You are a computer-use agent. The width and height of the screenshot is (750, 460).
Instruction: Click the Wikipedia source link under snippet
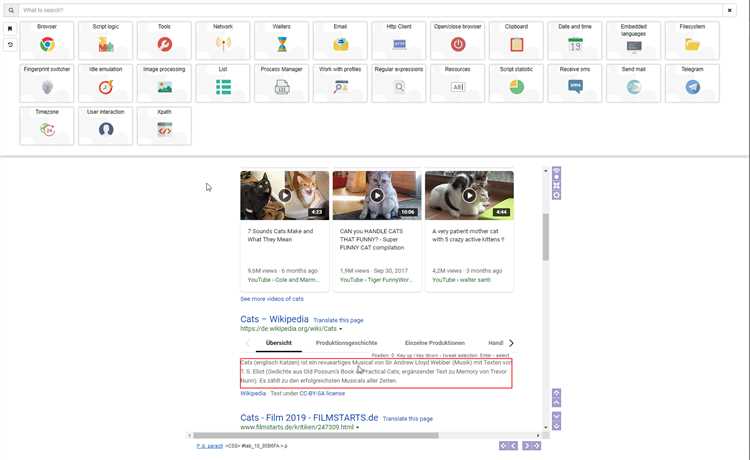[253, 394]
